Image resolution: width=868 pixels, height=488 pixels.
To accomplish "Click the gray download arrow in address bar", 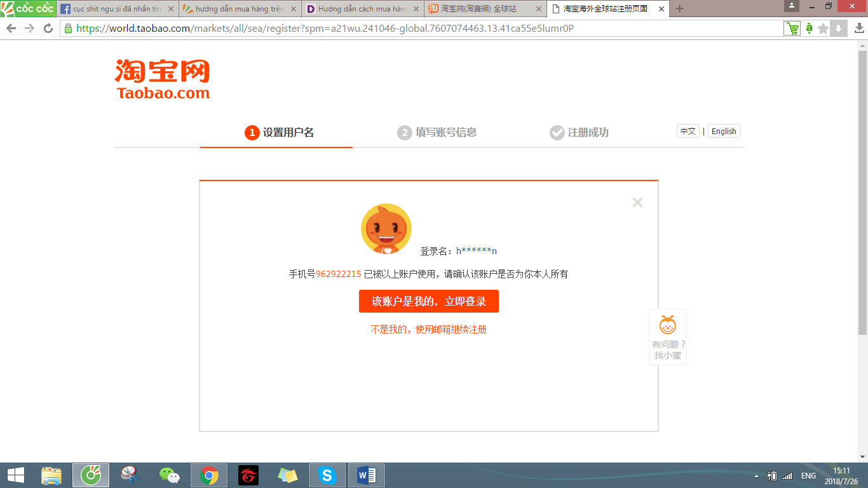I will point(838,29).
